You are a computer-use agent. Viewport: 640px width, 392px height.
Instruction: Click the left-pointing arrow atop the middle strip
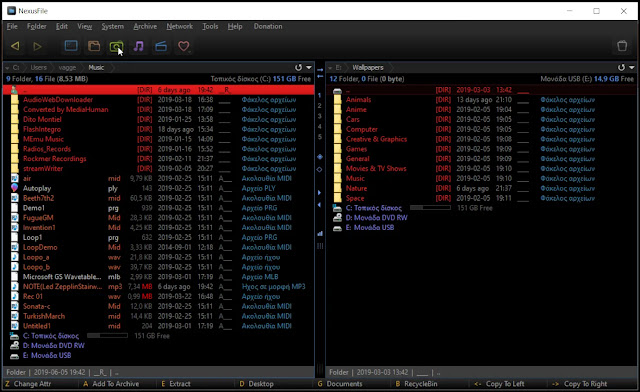tap(320, 76)
